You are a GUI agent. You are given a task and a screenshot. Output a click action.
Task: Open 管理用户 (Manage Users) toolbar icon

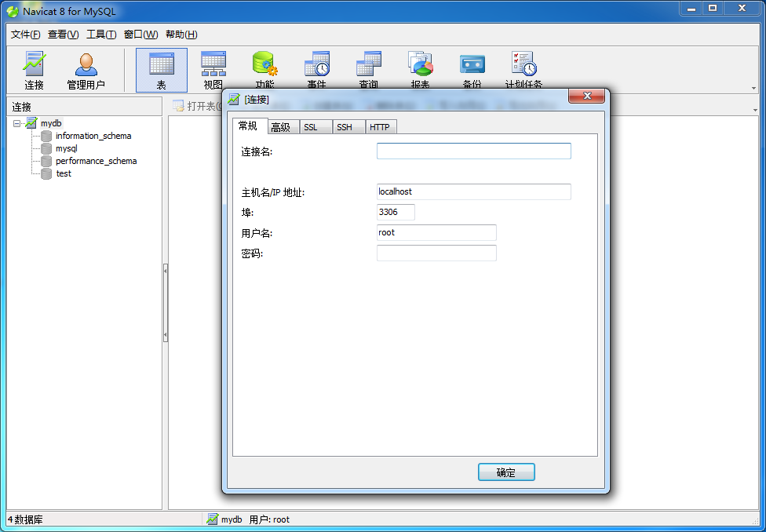pos(86,71)
